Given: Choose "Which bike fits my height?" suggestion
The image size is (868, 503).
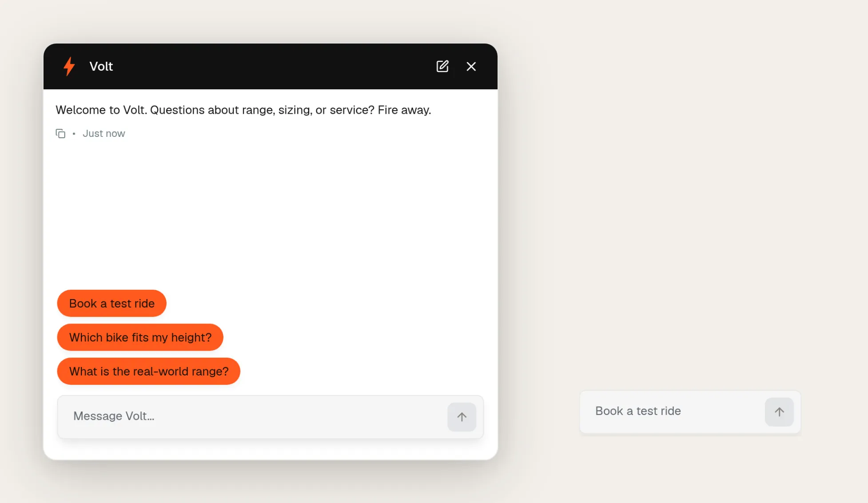Looking at the screenshot, I should (140, 337).
